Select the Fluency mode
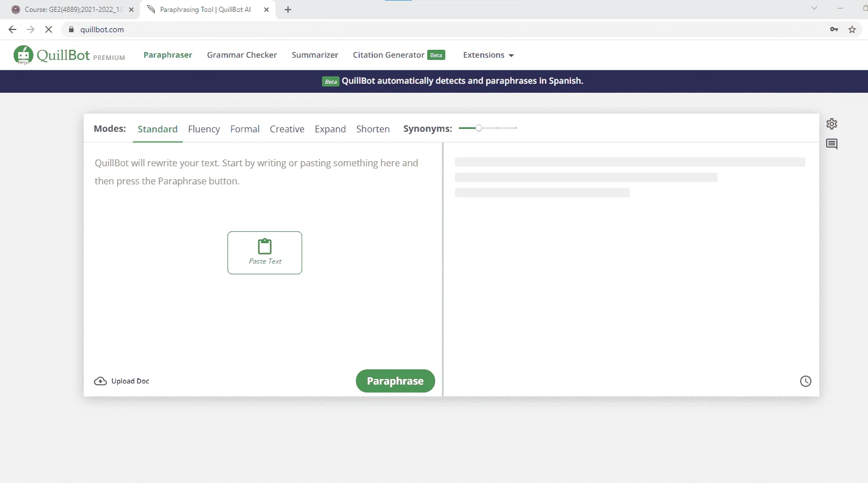Viewport: 868px width, 483px height. pos(204,129)
